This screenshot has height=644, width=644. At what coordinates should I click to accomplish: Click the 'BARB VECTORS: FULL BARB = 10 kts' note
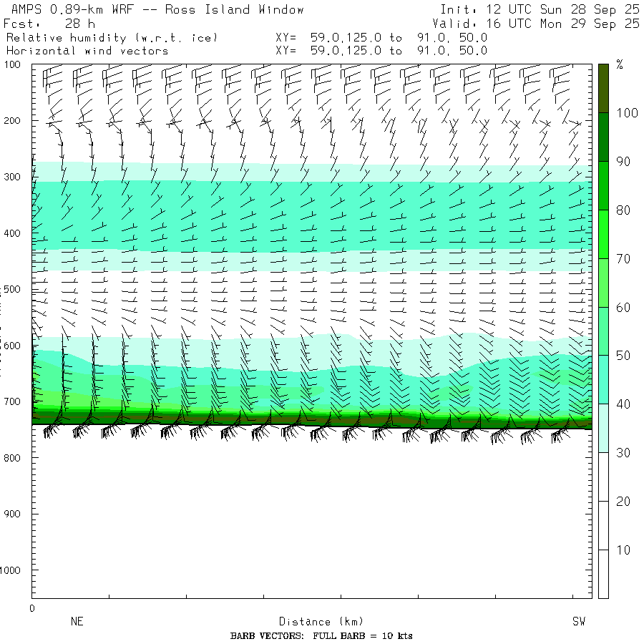[x=321, y=636]
